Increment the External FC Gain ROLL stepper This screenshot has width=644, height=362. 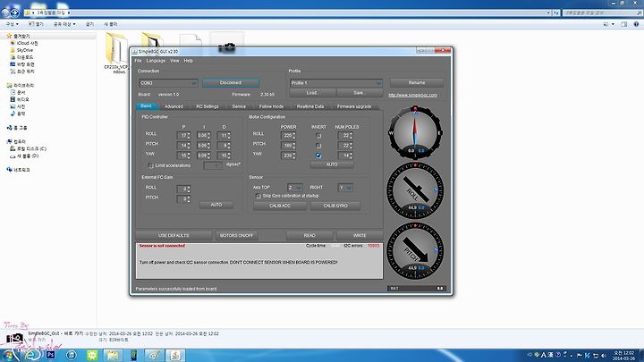pos(189,188)
